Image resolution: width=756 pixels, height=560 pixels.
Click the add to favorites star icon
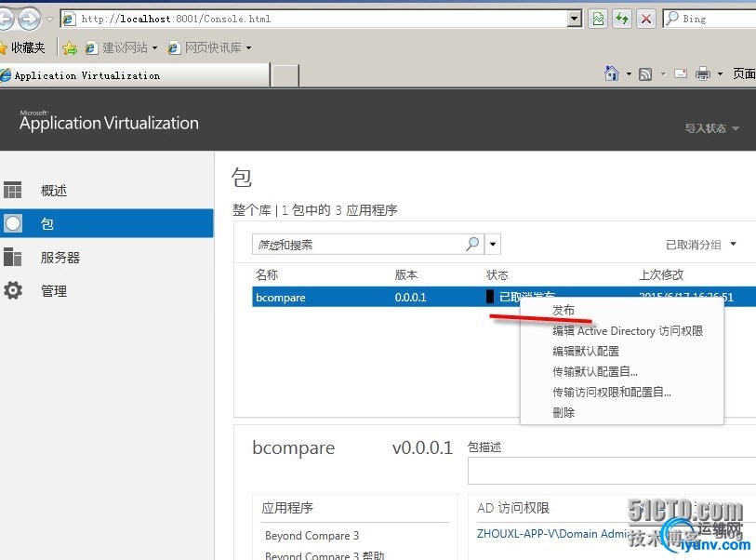click(x=70, y=47)
